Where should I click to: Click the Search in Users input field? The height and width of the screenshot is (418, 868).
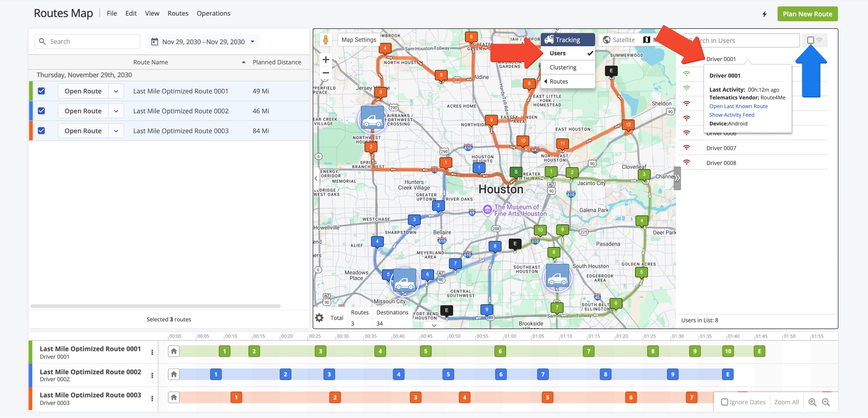click(x=741, y=41)
